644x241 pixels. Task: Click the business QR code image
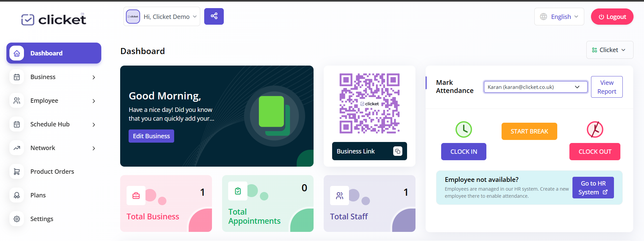tap(369, 103)
